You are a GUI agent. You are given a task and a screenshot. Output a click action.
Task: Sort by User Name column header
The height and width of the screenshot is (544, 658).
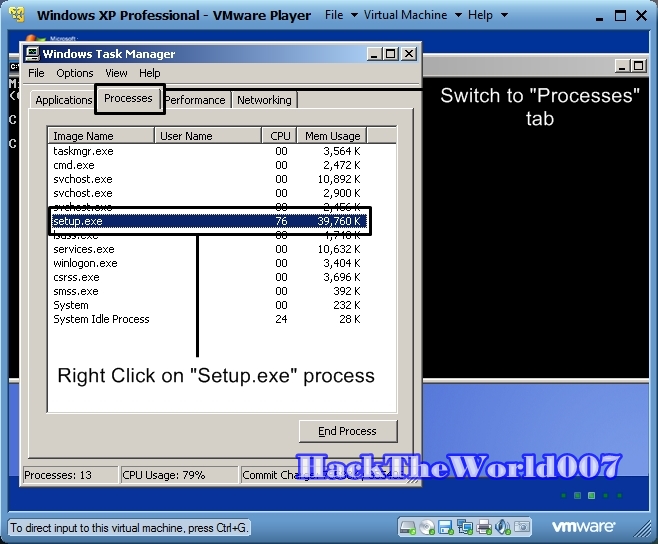click(x=208, y=136)
